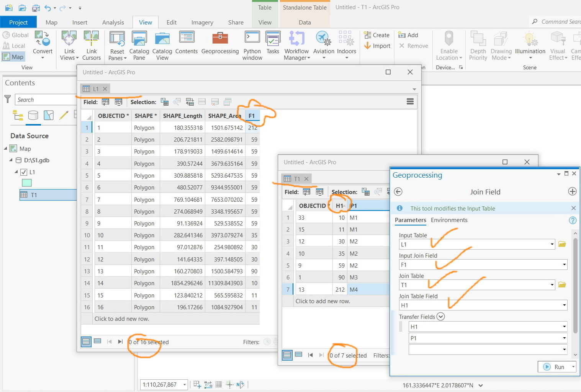Open the Python window

point(252,46)
